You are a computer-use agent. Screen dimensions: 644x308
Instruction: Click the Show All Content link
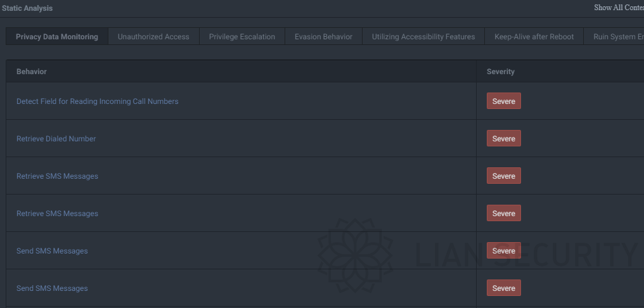coord(619,8)
